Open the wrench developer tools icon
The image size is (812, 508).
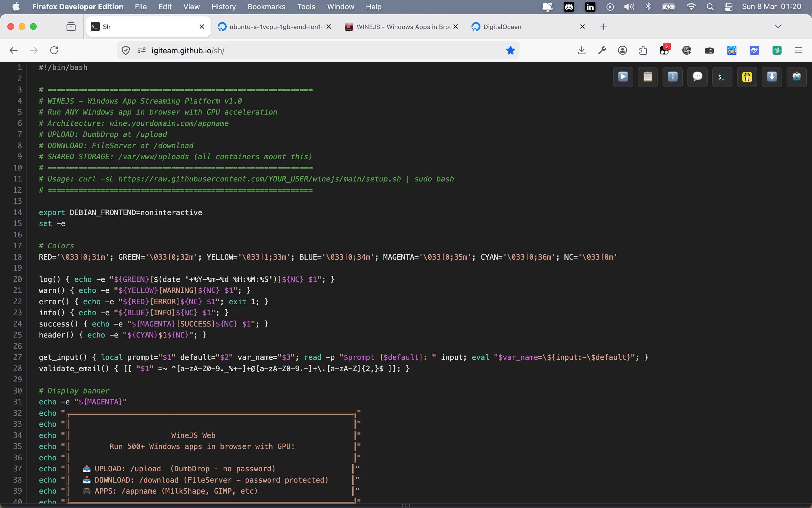602,51
